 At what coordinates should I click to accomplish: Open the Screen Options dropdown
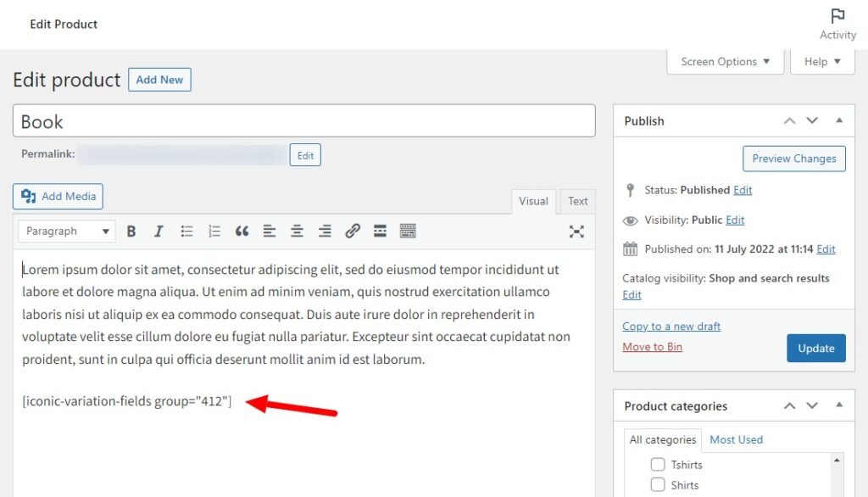click(x=725, y=61)
